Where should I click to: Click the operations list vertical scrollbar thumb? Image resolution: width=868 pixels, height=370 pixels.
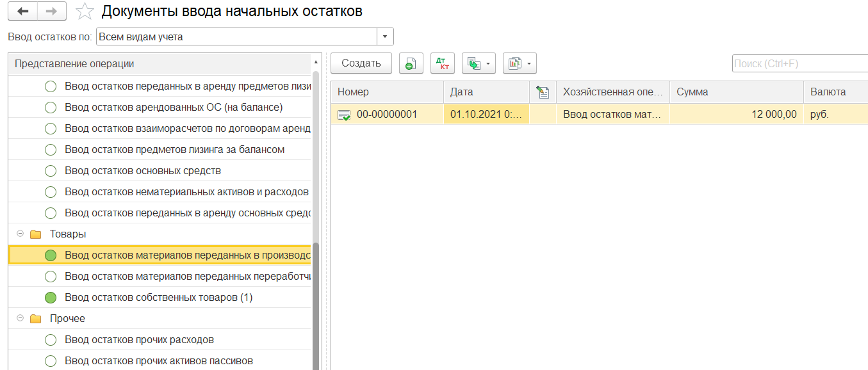[315, 306]
